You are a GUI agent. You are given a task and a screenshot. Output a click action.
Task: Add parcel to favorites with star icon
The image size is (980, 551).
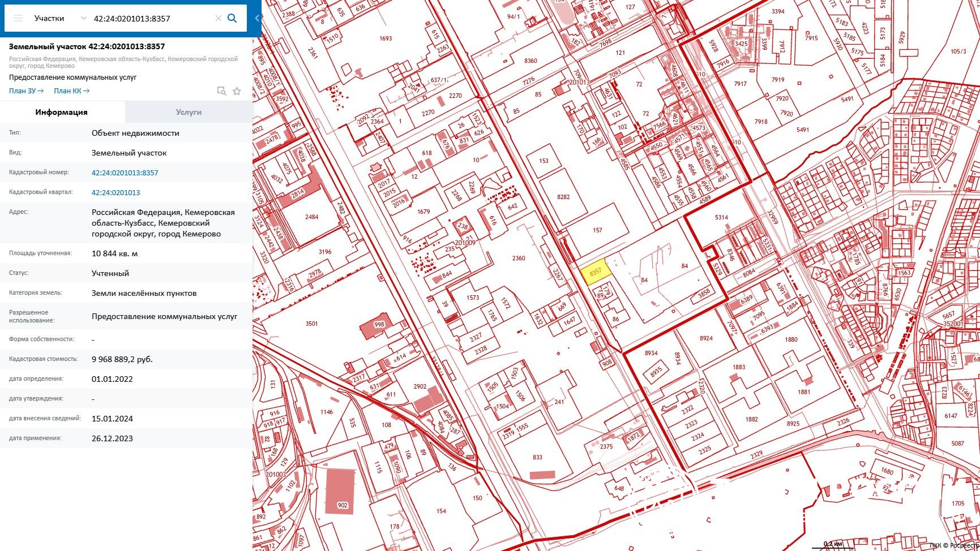(237, 91)
